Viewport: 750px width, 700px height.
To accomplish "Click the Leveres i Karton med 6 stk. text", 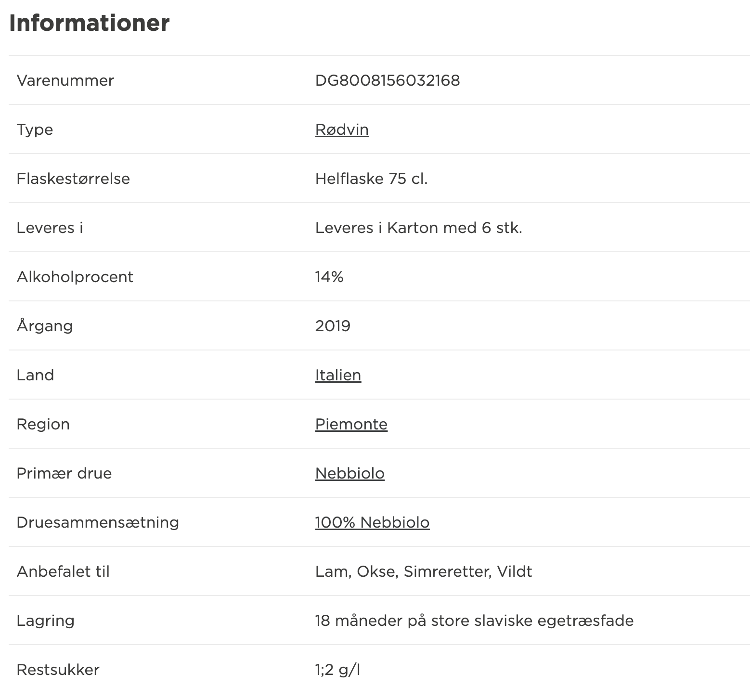I will [419, 228].
